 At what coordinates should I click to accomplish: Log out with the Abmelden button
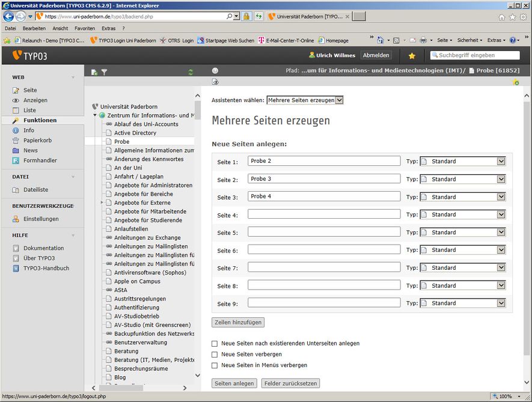(376, 55)
